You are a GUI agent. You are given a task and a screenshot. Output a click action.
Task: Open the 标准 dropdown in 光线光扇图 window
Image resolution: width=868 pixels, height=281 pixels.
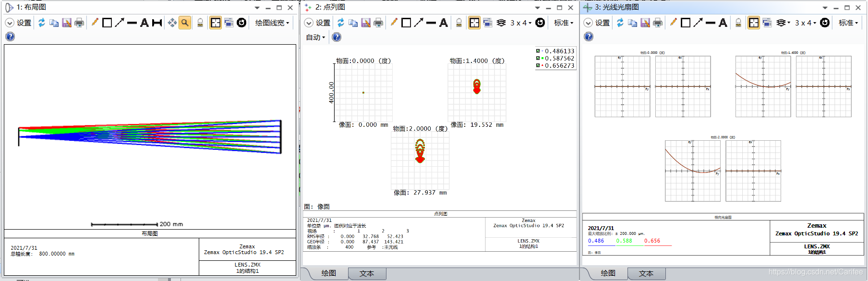point(848,23)
